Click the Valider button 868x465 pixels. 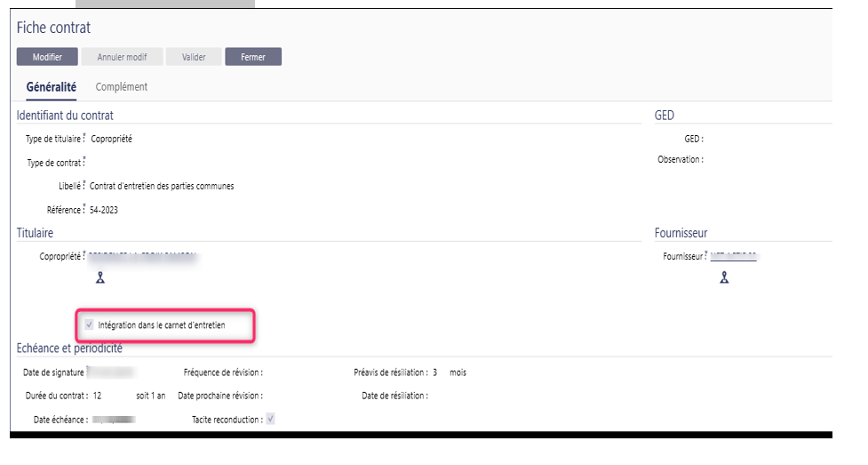[x=194, y=57]
